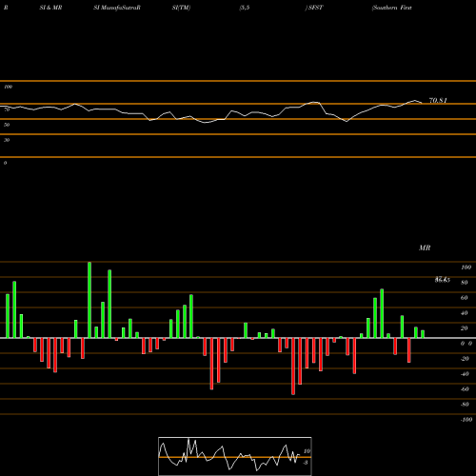This screenshot has width=476, height=476.
Task: Click the '50' level label on RSI panel
Action: (x=7, y=125)
